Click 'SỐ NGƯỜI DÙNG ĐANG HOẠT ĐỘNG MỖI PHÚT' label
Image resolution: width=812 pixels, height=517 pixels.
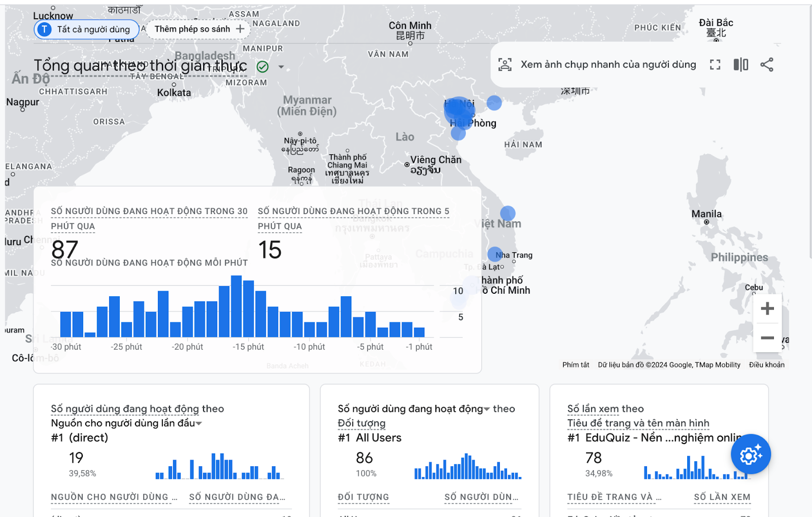pyautogui.click(x=149, y=263)
